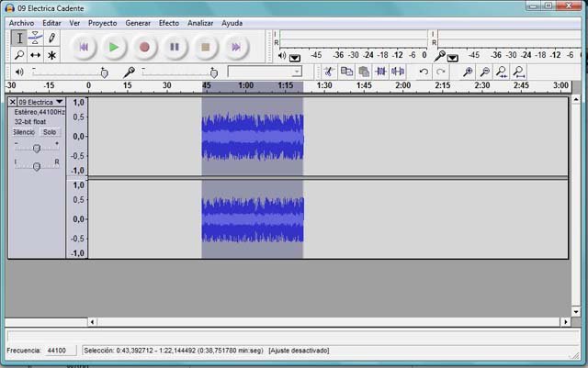The width and height of the screenshot is (588, 368).
Task: Click the 2:00 mark on timeline ruler
Action: (x=402, y=86)
